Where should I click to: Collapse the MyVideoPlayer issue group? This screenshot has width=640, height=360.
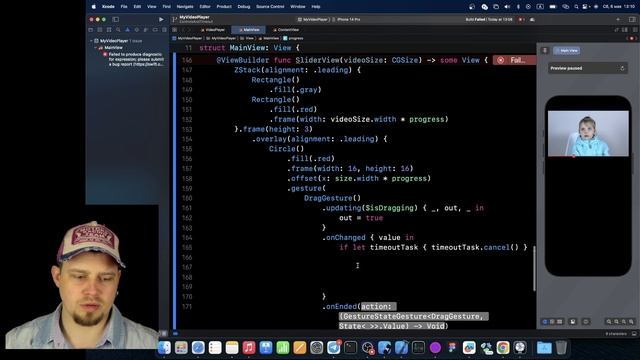tap(91, 41)
